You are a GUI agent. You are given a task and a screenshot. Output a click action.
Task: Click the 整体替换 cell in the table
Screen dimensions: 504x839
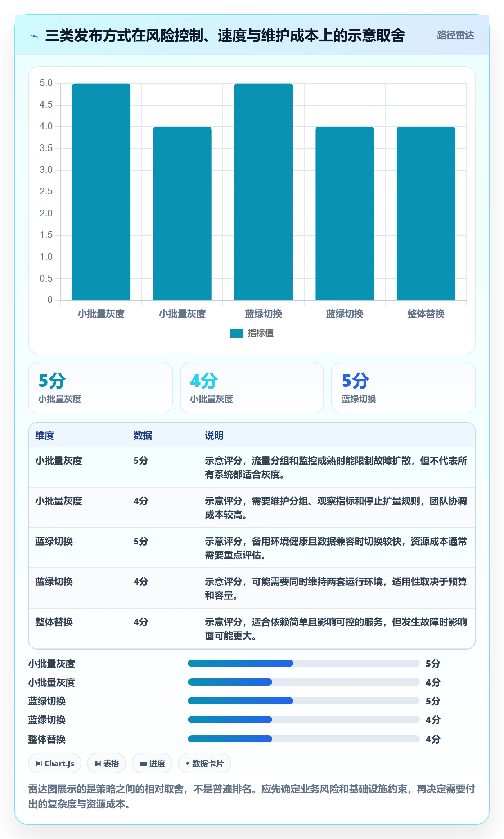coord(54,622)
